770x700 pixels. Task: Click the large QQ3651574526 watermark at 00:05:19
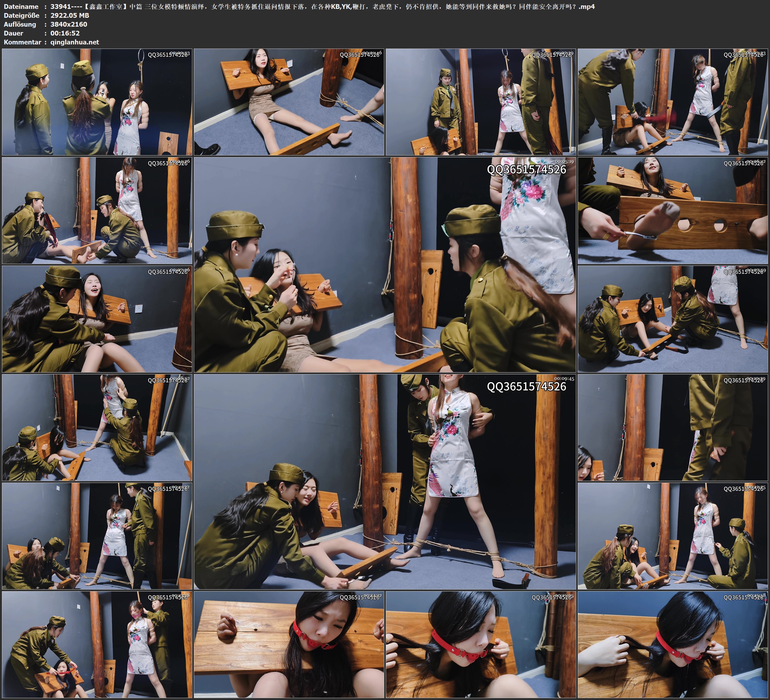click(526, 169)
